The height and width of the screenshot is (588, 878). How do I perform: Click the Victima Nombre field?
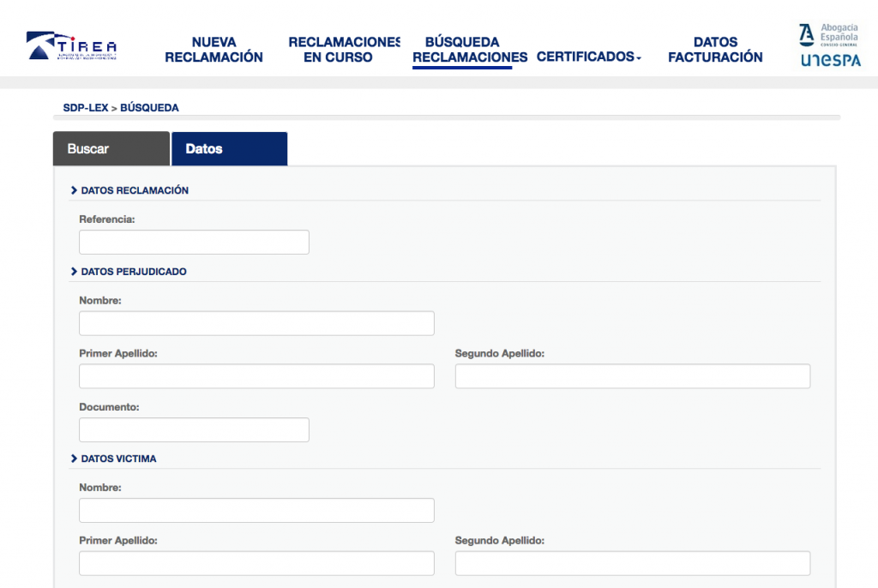click(x=256, y=510)
